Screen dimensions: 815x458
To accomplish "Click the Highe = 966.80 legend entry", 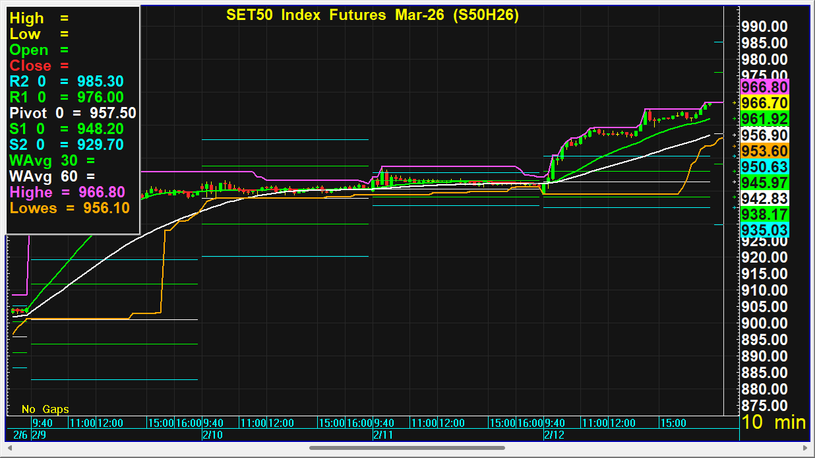I will pyautogui.click(x=68, y=192).
